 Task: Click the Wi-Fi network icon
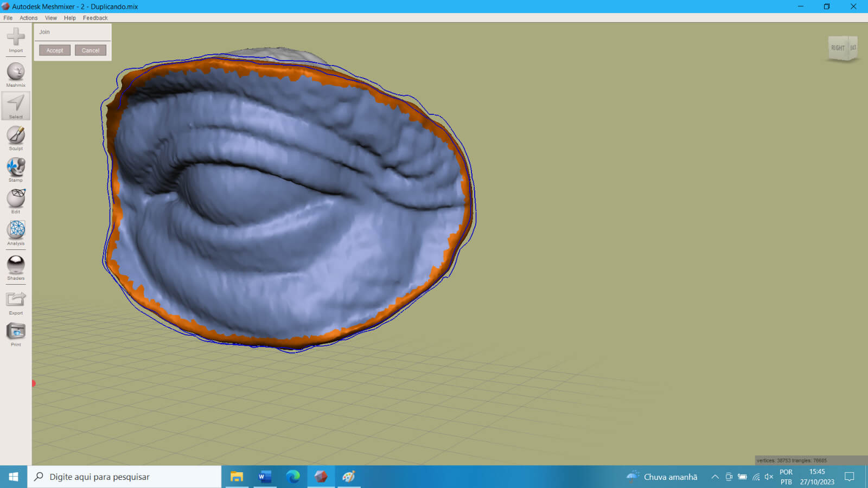[756, 477]
